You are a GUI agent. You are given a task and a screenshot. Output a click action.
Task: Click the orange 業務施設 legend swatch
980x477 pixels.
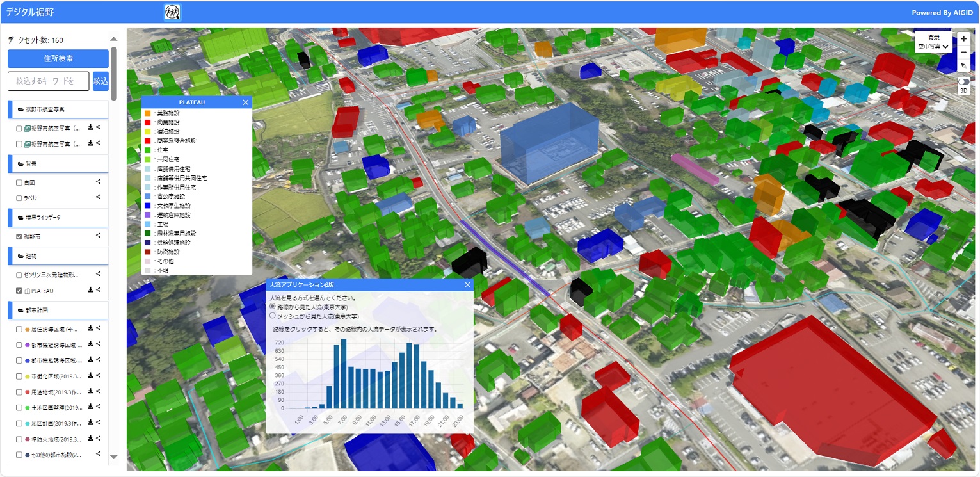point(148,113)
